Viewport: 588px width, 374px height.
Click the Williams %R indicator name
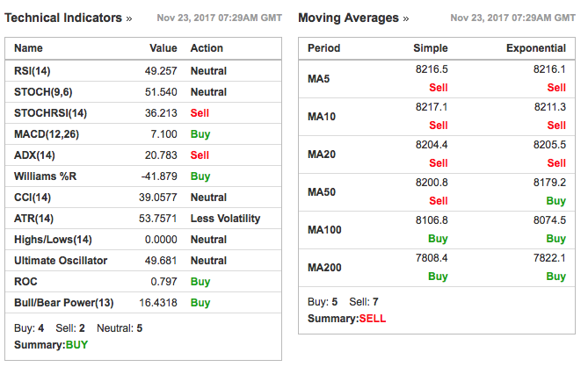pos(46,176)
